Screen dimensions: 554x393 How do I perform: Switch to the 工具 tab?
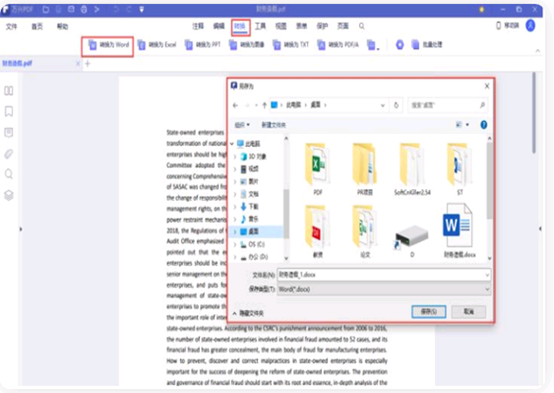pyautogui.click(x=260, y=26)
